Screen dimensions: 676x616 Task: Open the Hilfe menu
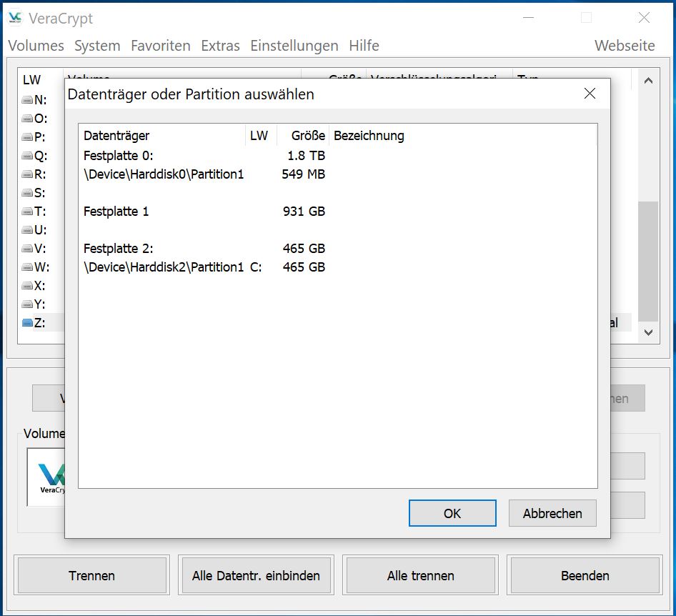click(364, 46)
